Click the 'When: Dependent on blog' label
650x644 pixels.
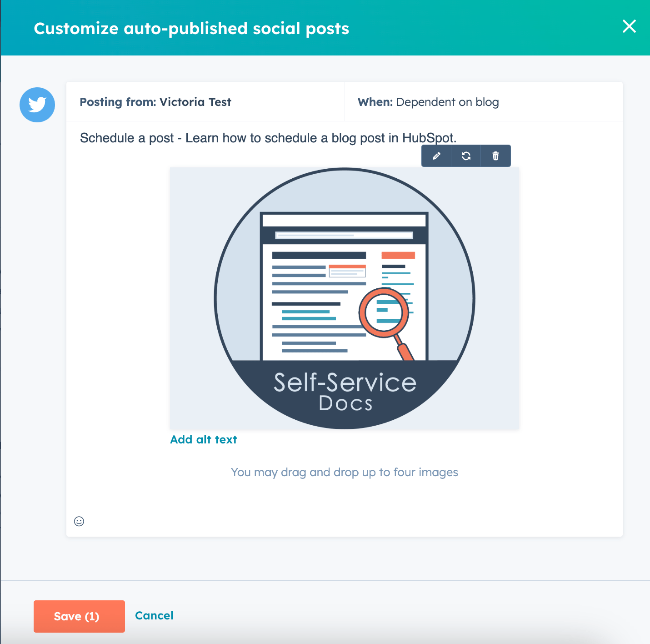tap(428, 102)
